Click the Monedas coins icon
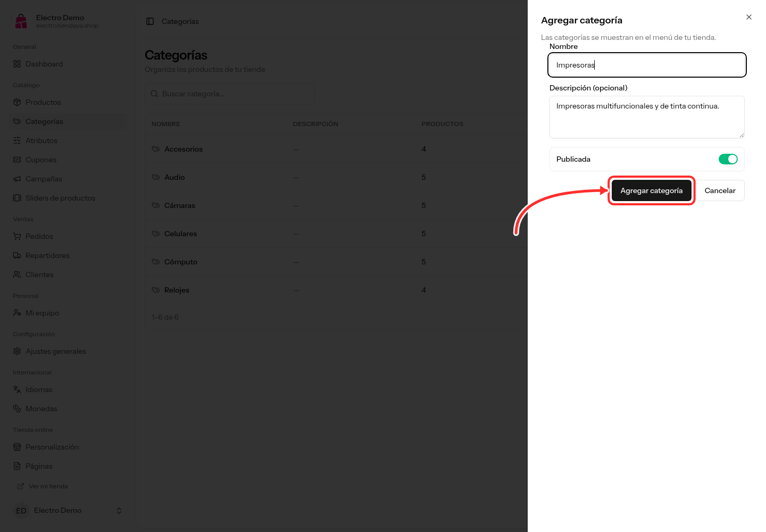The image size is (766, 532). tap(17, 409)
